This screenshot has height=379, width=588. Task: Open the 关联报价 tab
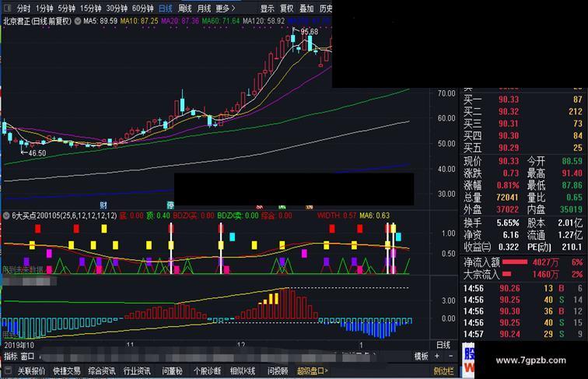pyautogui.click(x=31, y=371)
